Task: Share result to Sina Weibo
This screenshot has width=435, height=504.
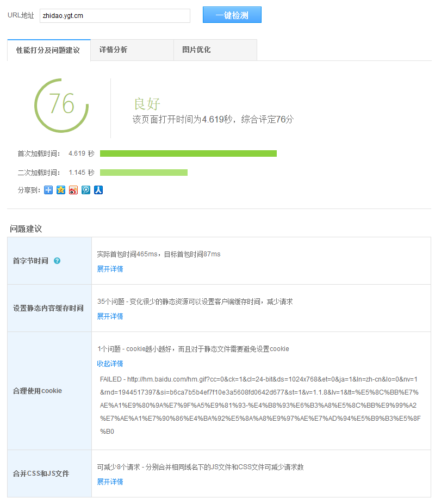Action: (73, 190)
